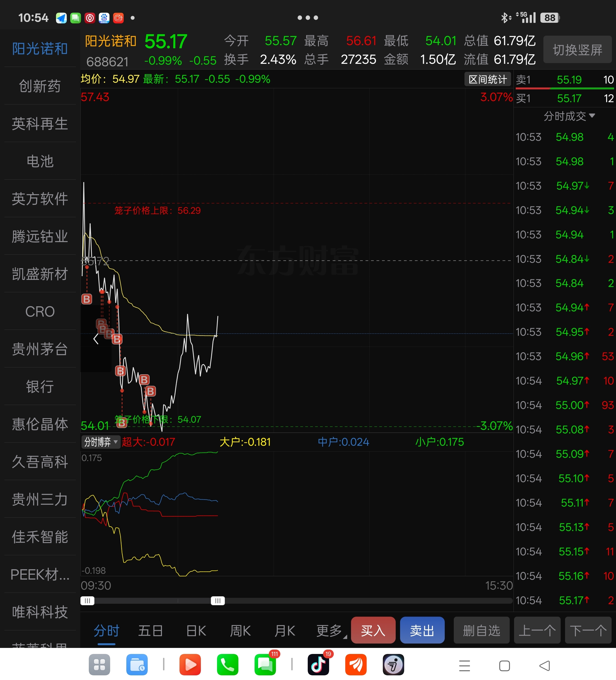
Task: Tap the battery 88 indicator
Action: coord(550,18)
